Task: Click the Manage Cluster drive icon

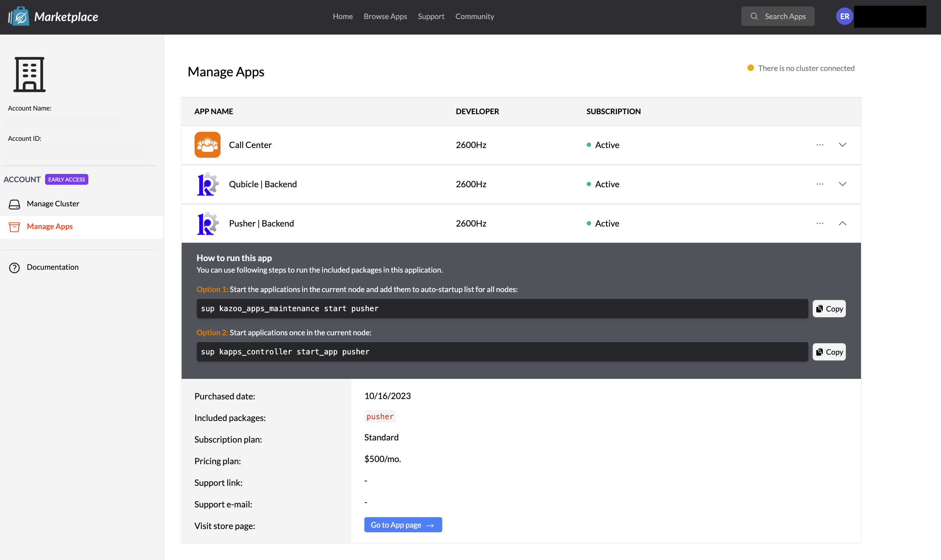Action: [14, 204]
